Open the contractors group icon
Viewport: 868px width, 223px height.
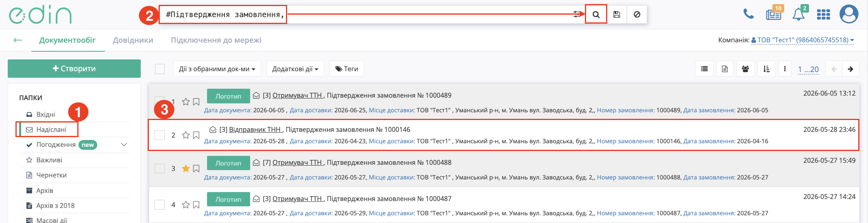(746, 69)
